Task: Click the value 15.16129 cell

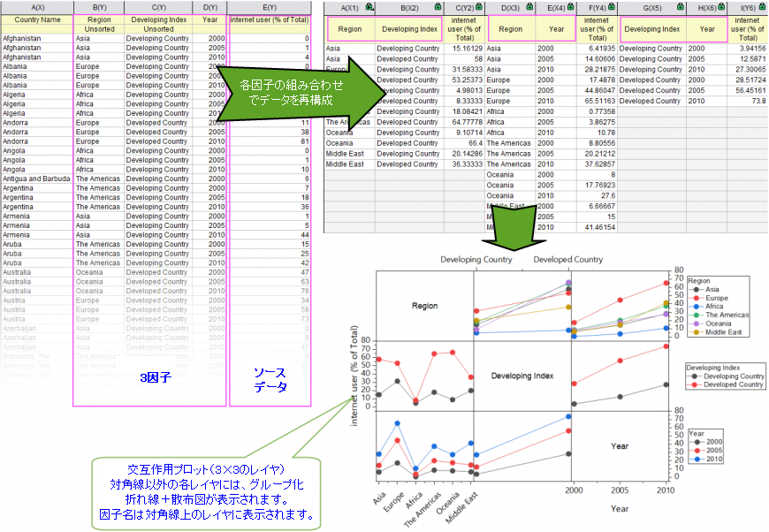Action: click(464, 49)
